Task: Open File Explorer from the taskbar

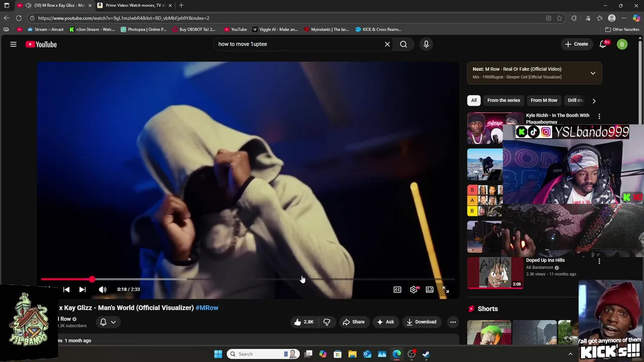Action: point(352,354)
